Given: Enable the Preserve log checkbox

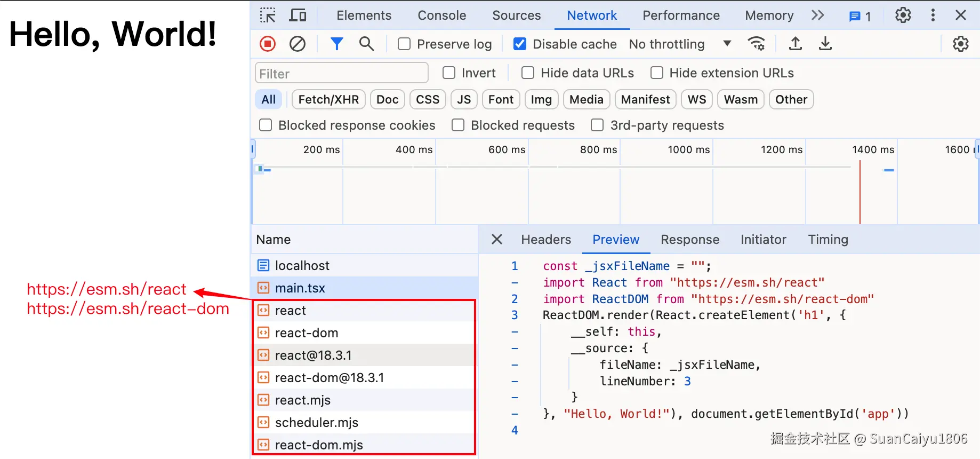Looking at the screenshot, I should coord(405,44).
